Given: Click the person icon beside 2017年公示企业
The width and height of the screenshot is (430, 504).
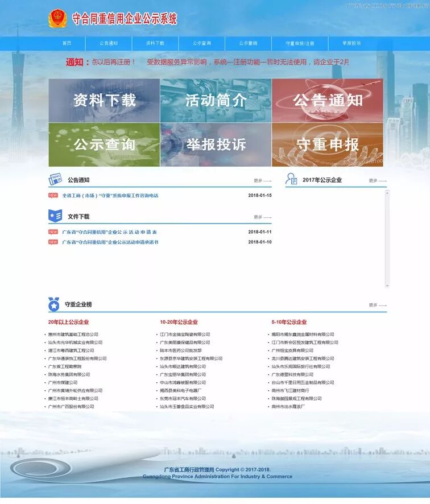Looking at the screenshot, I should point(291,179).
